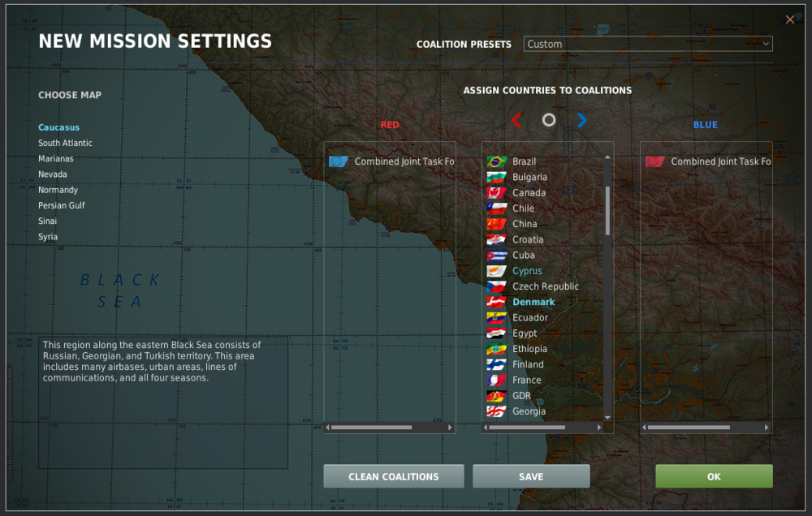812x516 pixels.
Task: Click the Czech Republic flag icon
Action: pyautogui.click(x=496, y=286)
